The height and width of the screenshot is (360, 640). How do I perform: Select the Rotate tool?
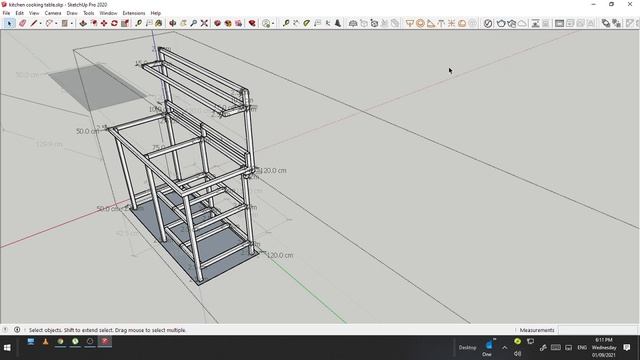pos(114,23)
